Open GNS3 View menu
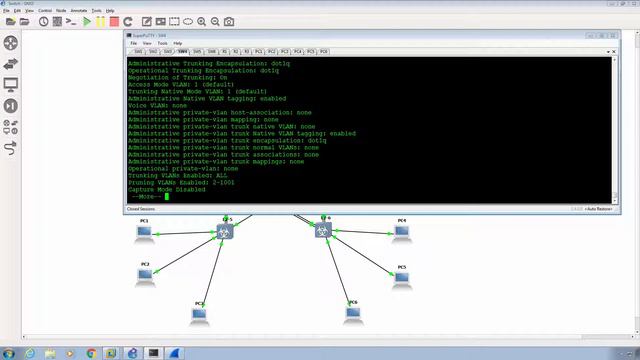This screenshot has width=640, height=360. [29, 11]
